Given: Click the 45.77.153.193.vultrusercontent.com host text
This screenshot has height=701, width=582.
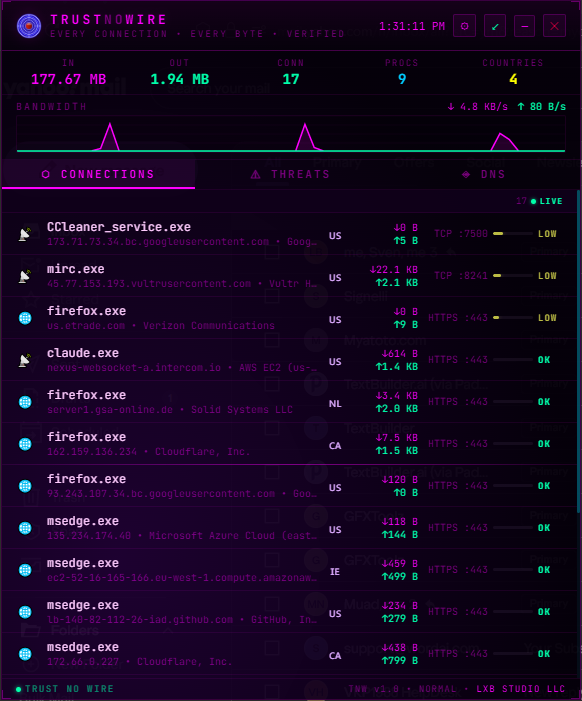Looking at the screenshot, I should point(149,284).
